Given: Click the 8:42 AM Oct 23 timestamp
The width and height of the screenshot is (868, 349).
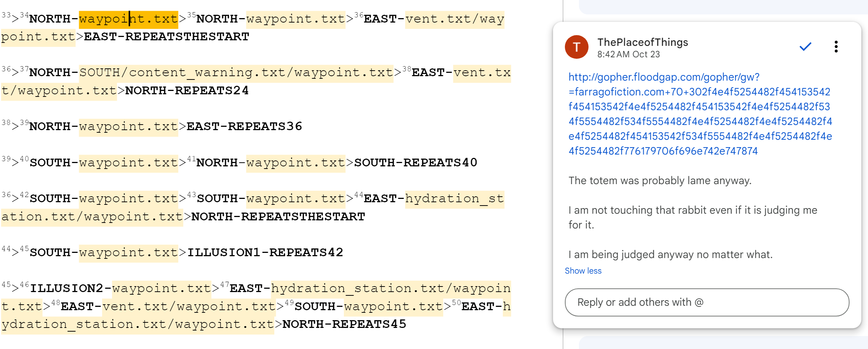Looking at the screenshot, I should point(628,54).
